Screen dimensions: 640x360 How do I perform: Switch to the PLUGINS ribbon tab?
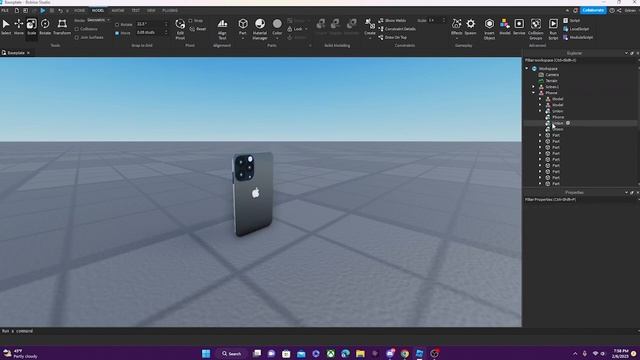point(170,11)
